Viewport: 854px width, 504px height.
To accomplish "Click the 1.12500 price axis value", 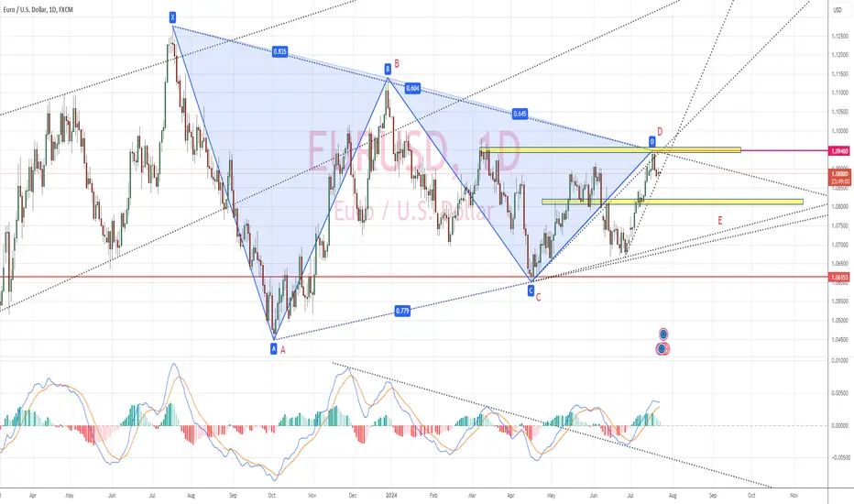I will coord(839,37).
